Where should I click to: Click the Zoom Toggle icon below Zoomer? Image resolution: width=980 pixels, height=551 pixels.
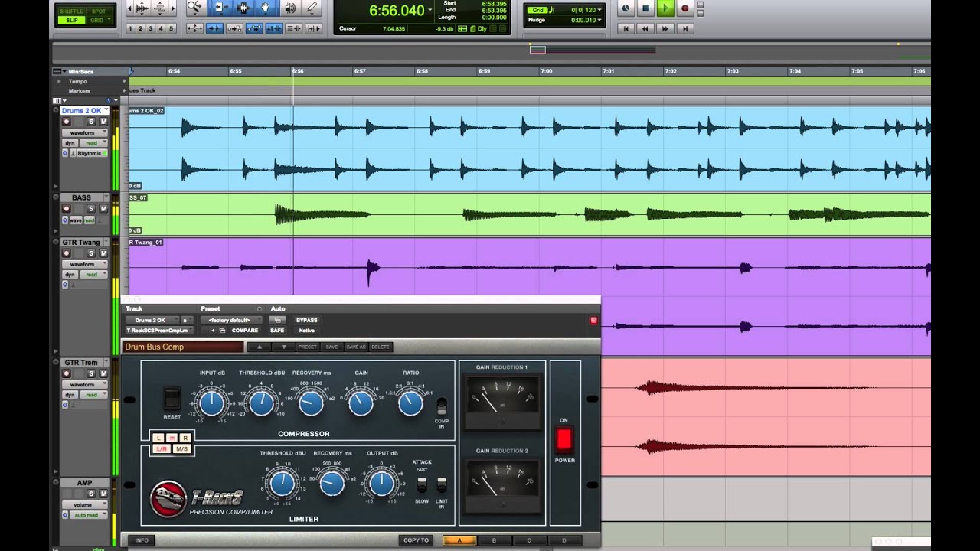[x=194, y=28]
